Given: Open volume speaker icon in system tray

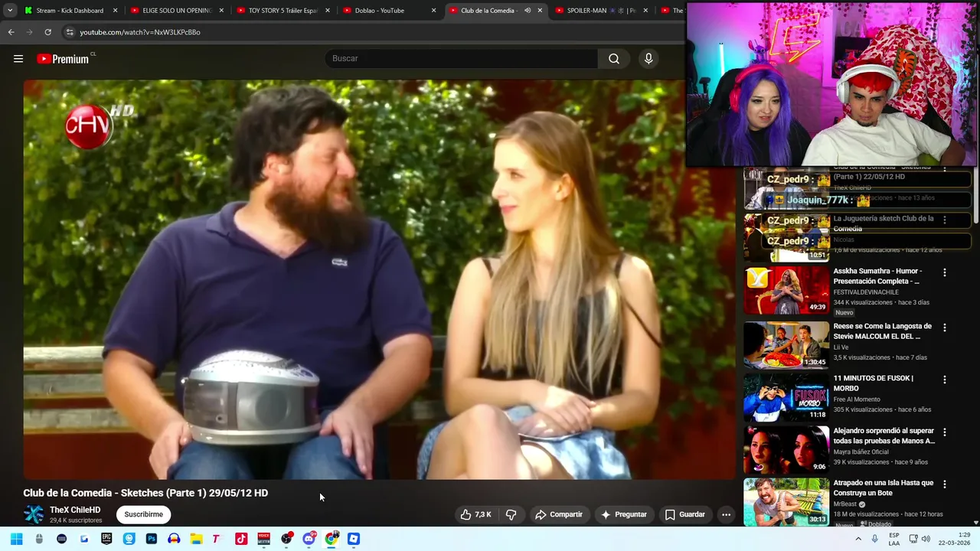Looking at the screenshot, I should pyautogui.click(x=925, y=539).
